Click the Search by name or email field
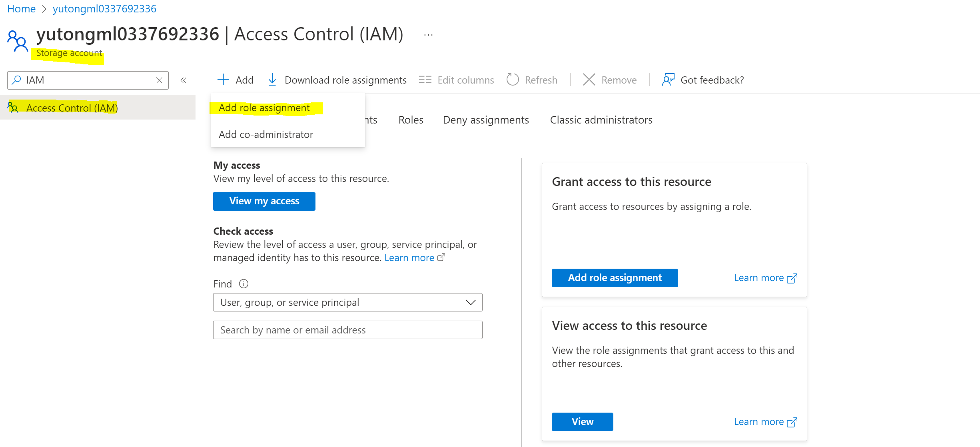 (x=347, y=330)
